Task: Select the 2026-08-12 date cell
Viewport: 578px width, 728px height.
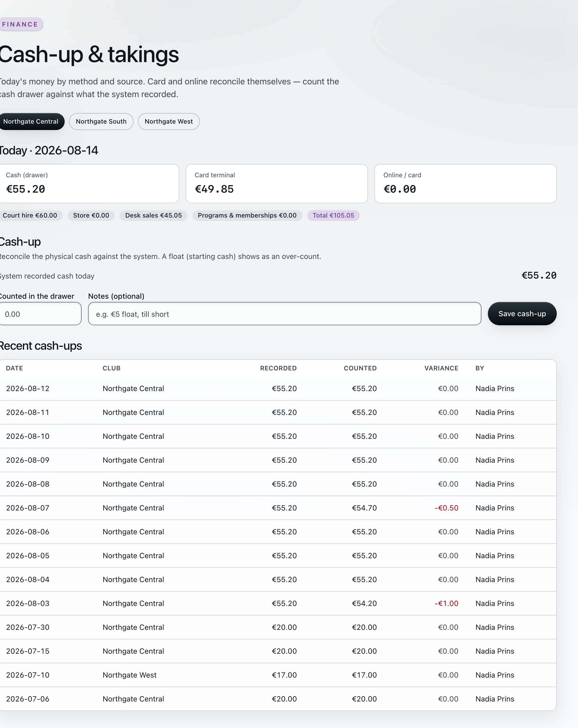Action: (28, 389)
